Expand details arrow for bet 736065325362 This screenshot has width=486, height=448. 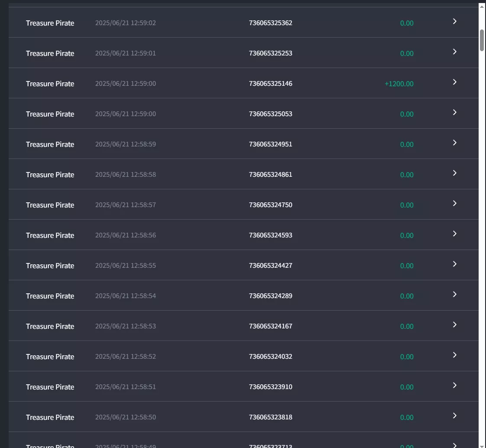[x=455, y=21]
